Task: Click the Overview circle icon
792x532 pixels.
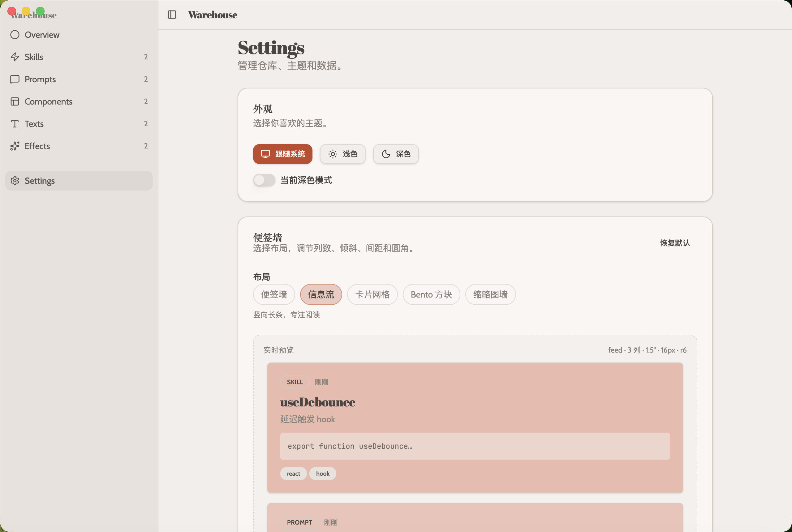Action: (15, 35)
